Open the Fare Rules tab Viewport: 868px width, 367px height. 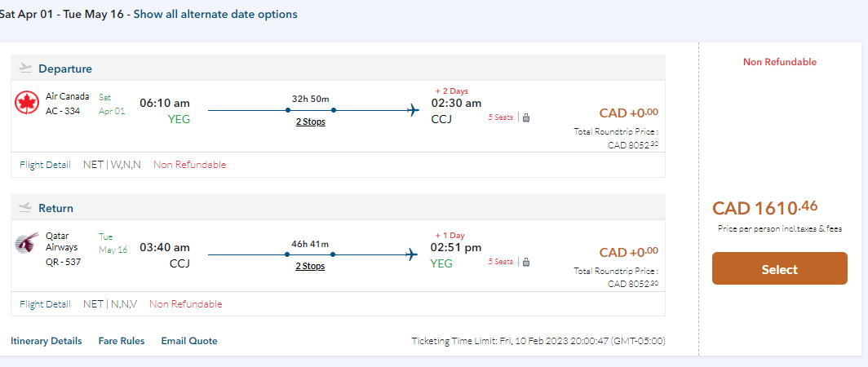pyautogui.click(x=122, y=341)
